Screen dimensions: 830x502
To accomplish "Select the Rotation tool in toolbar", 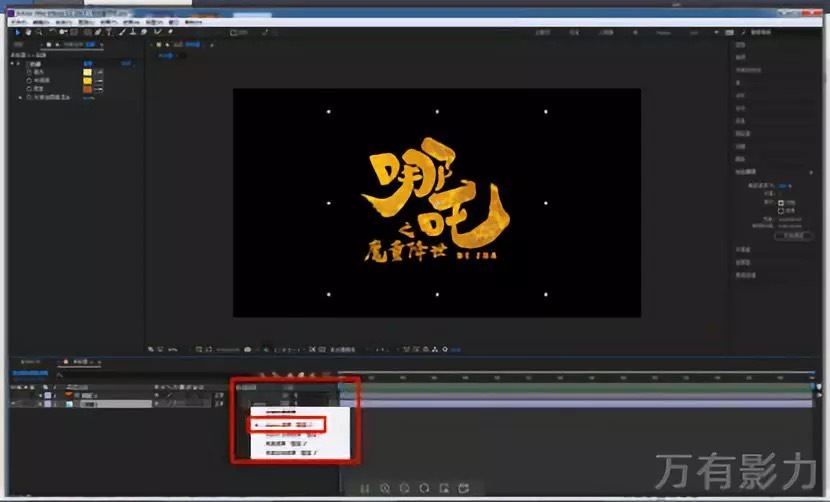I will click(52, 32).
